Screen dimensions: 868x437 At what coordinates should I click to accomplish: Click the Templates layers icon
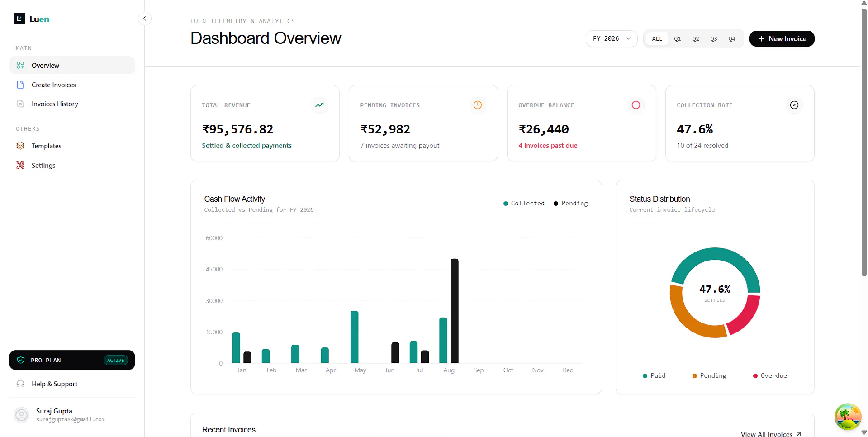click(20, 146)
